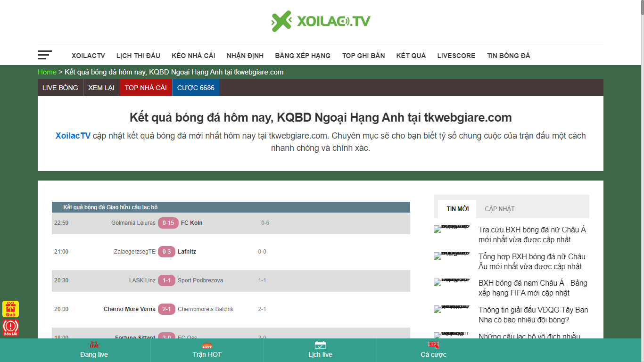Open Trận HOT in bottom bar
644x362 pixels.
tap(207, 350)
